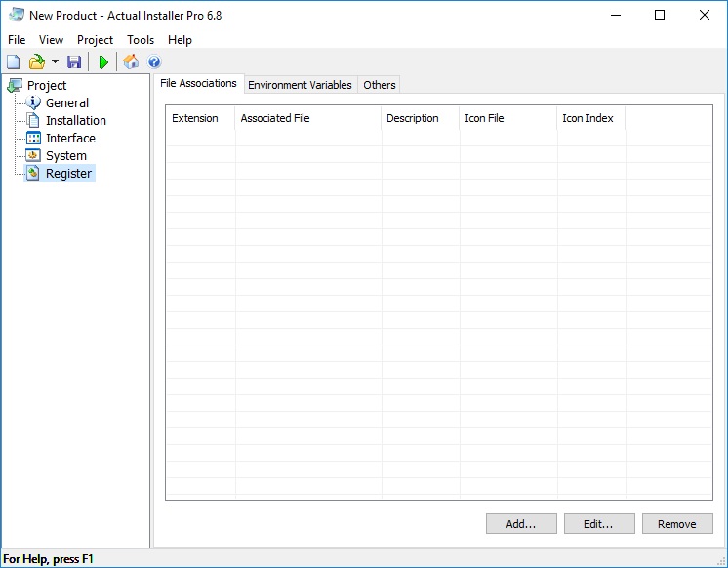This screenshot has width=728, height=568.
Task: Select System in the tree
Action: click(66, 156)
